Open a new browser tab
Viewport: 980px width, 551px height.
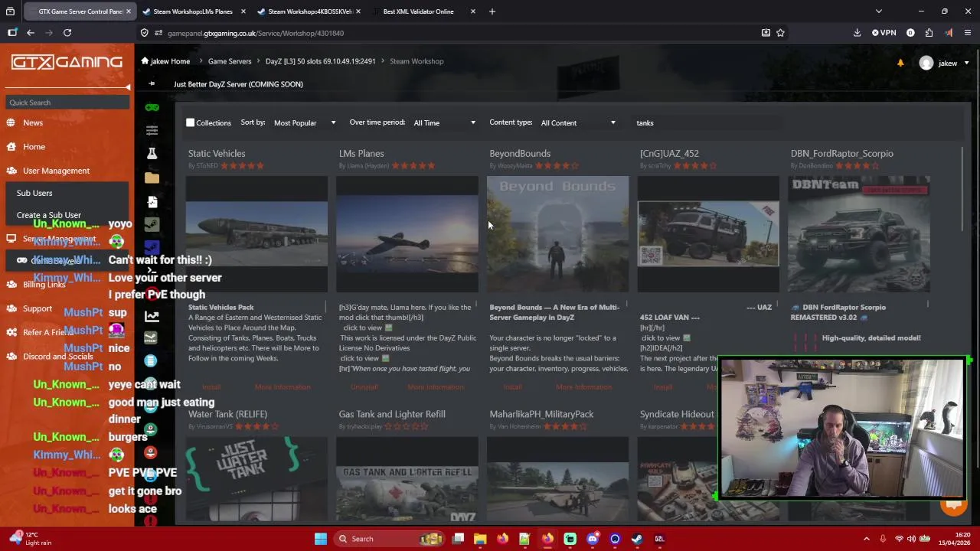tap(492, 11)
